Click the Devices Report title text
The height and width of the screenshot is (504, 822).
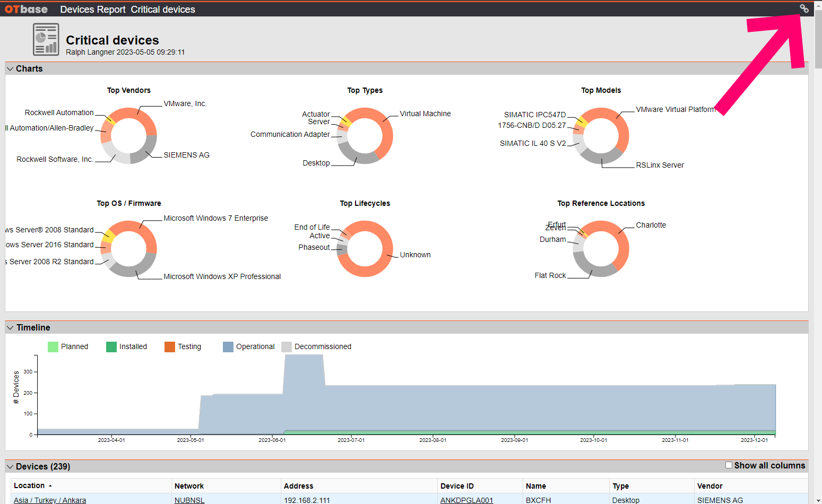[x=93, y=10]
